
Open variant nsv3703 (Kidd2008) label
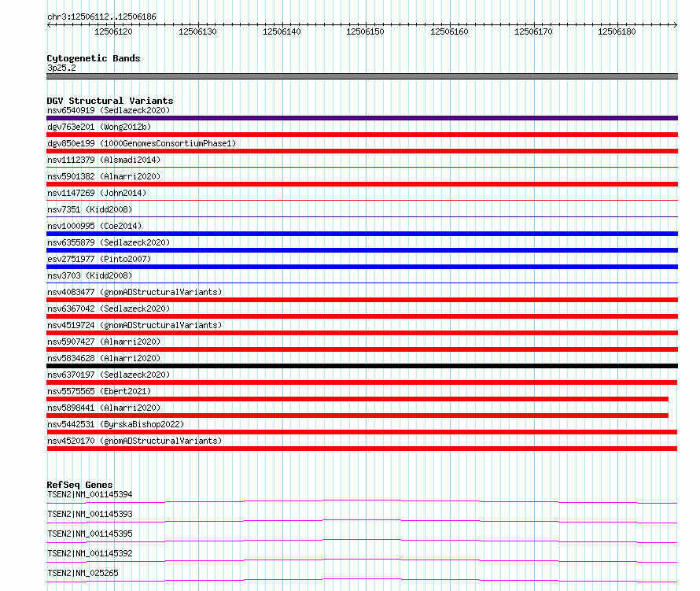click(x=90, y=275)
